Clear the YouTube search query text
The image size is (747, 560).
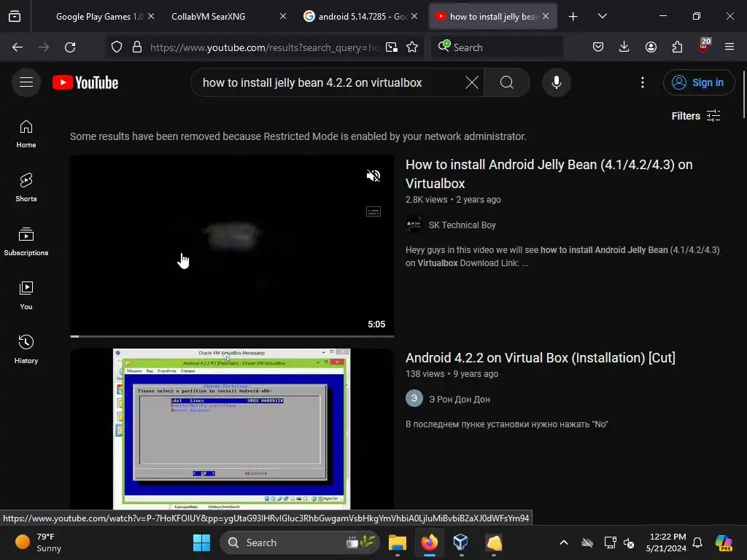(472, 82)
